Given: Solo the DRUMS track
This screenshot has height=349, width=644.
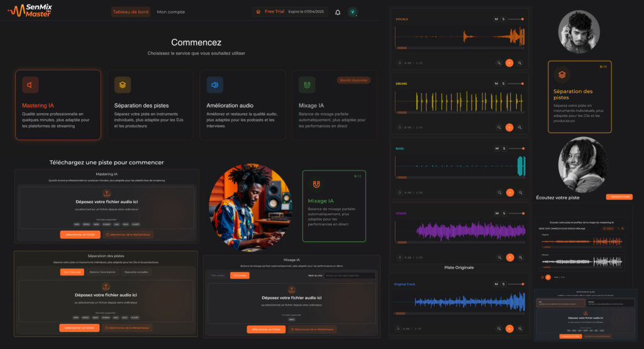Looking at the screenshot, I should click(x=503, y=84).
